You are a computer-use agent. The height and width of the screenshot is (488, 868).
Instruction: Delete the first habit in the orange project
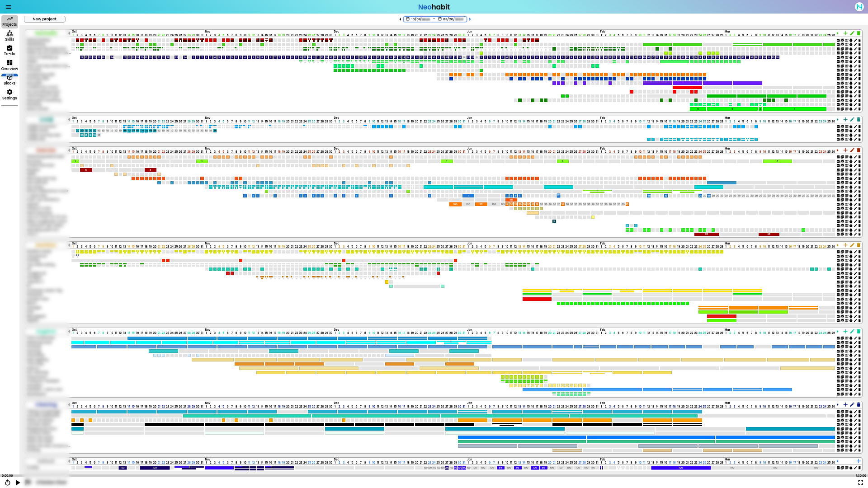tap(859, 252)
